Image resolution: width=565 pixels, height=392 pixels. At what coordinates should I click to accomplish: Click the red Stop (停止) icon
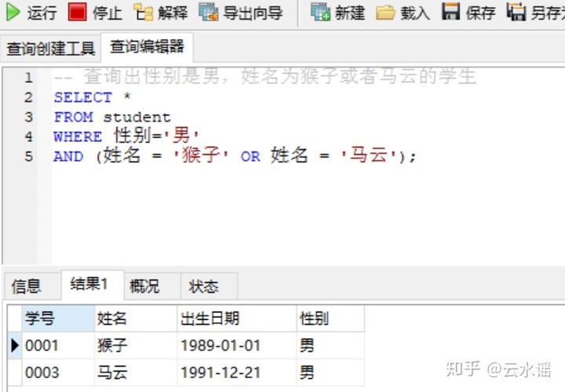pyautogui.click(x=78, y=13)
